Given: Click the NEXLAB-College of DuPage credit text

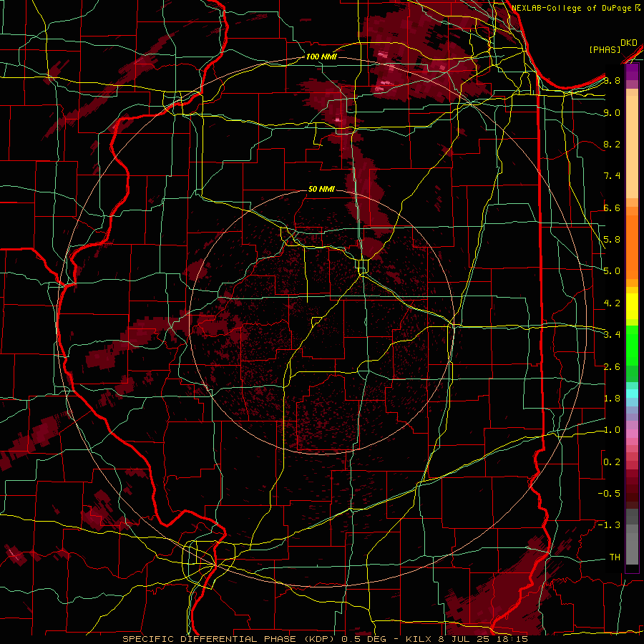Looking at the screenshot, I should (575, 8).
